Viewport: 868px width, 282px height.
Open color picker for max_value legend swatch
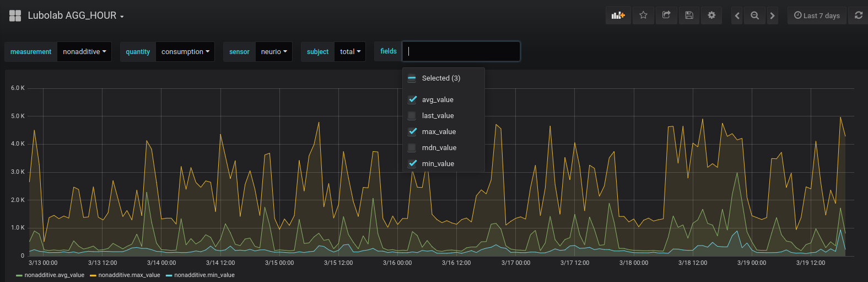click(x=93, y=275)
